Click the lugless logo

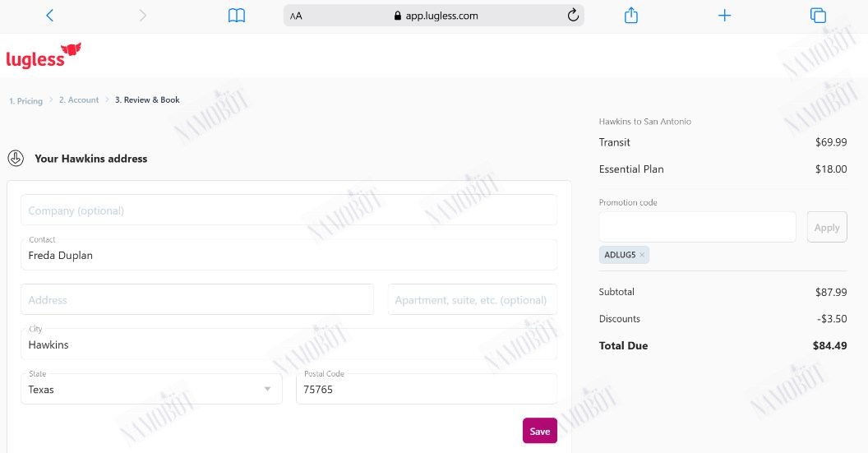coord(44,55)
